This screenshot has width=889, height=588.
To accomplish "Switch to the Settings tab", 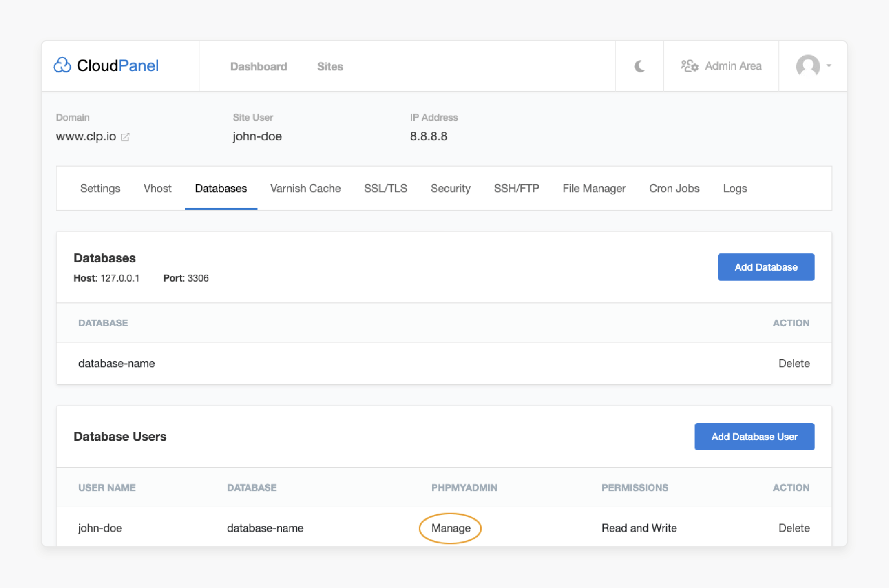I will click(100, 188).
